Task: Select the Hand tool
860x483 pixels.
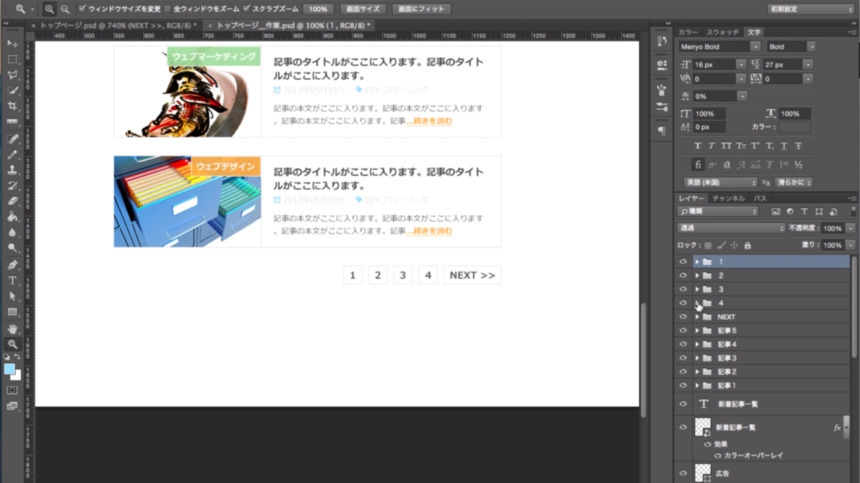Action: (12, 329)
